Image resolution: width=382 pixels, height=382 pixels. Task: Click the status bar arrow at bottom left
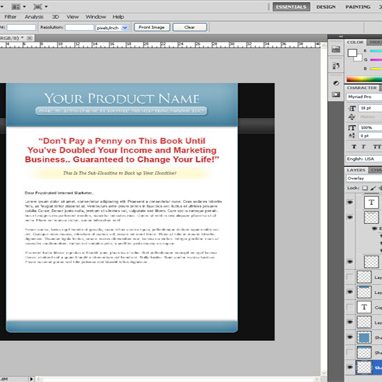31,379
